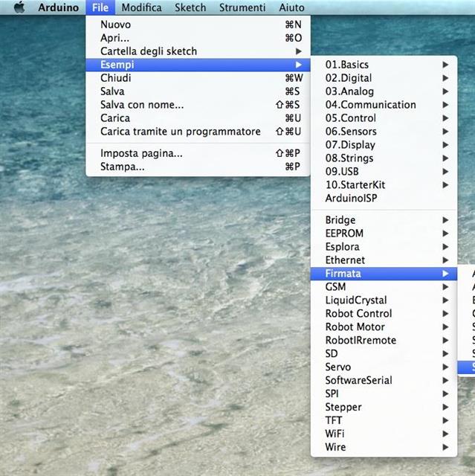Click the Apple logo menu icon

19,7
